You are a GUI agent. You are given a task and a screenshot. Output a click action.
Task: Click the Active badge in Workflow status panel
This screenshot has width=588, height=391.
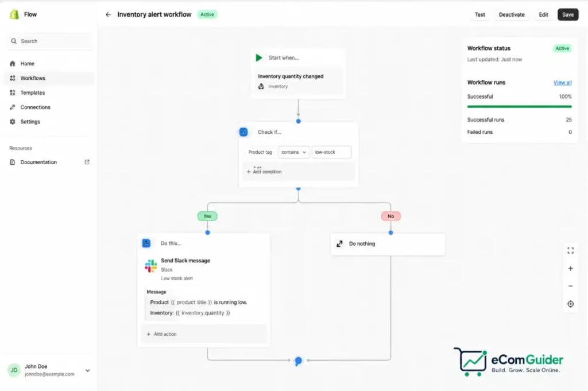point(562,48)
